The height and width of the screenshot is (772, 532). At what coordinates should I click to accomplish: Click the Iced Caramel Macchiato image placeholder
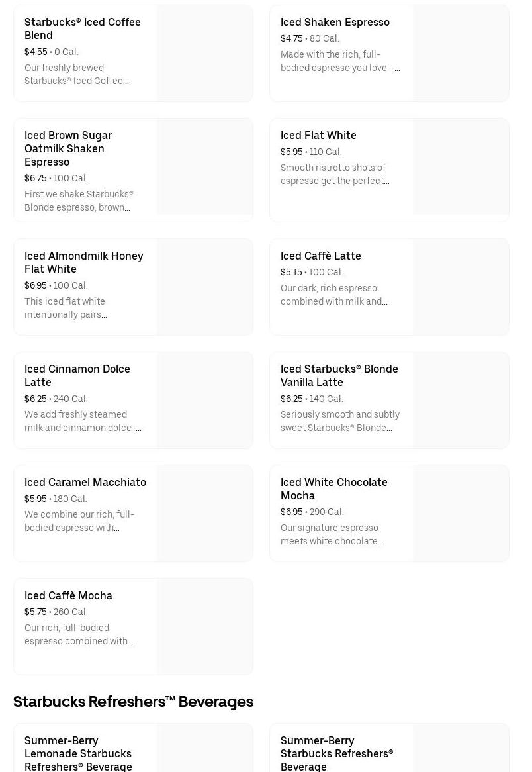point(205,514)
